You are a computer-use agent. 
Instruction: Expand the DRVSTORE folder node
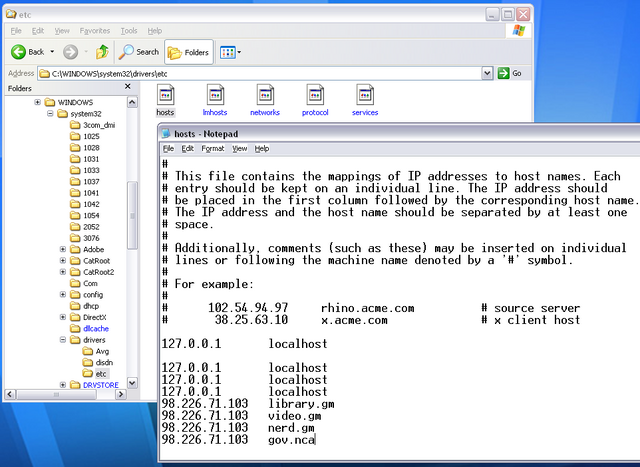point(63,385)
